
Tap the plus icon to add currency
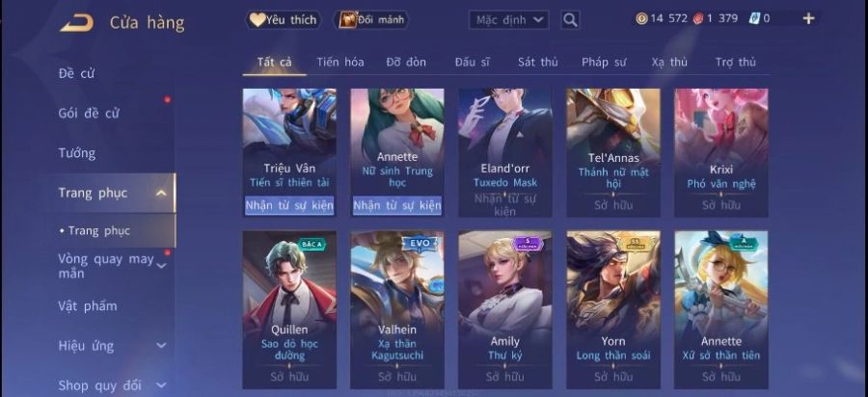tap(808, 19)
